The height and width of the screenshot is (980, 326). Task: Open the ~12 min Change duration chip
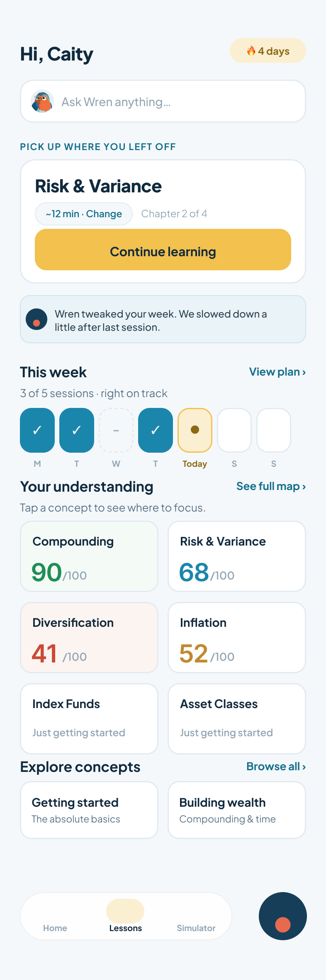click(x=84, y=214)
